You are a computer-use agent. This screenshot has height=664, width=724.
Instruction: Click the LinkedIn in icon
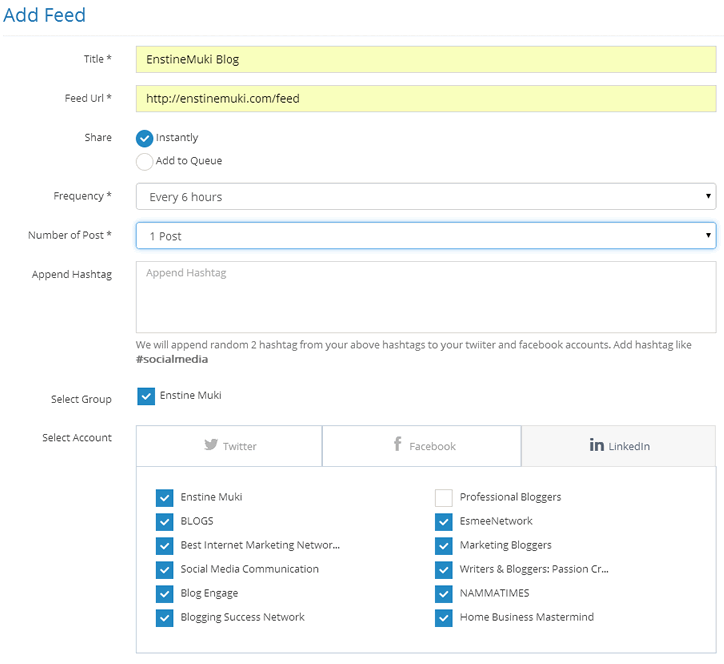597,445
